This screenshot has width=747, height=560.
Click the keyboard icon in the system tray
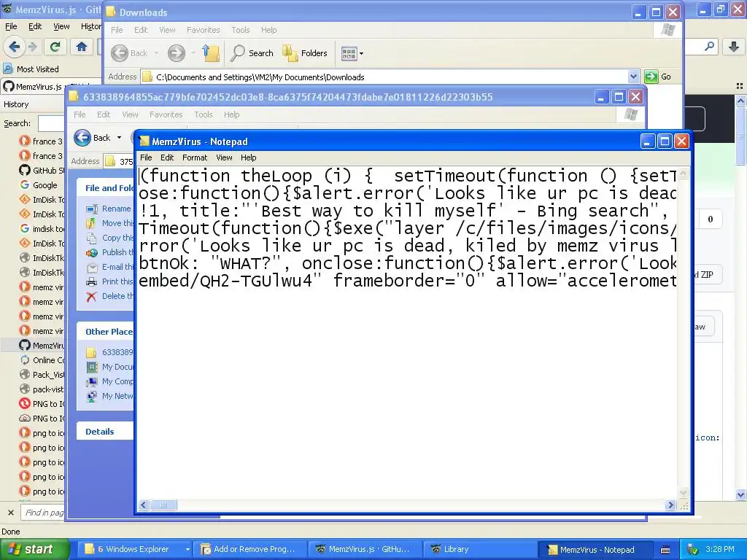point(665,550)
